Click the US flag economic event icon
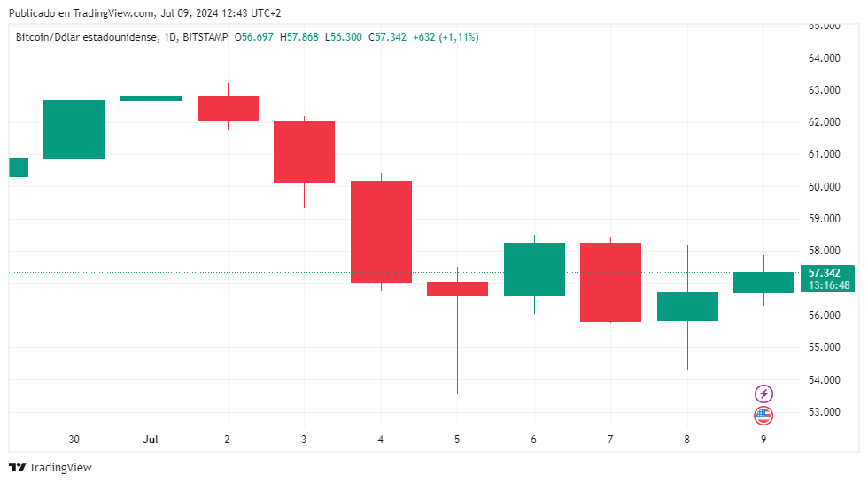The width and height of the screenshot is (868, 483). (763, 414)
